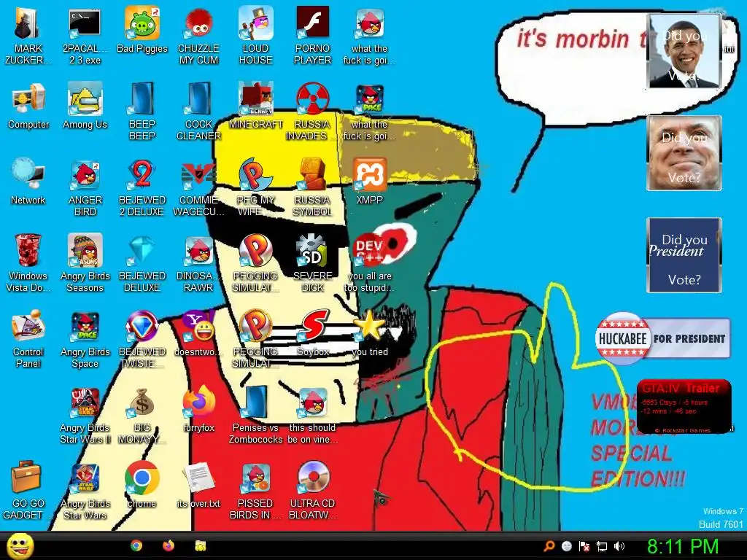Click the McCain Did you Vote gadget
747x560 pixels.
tap(684, 153)
